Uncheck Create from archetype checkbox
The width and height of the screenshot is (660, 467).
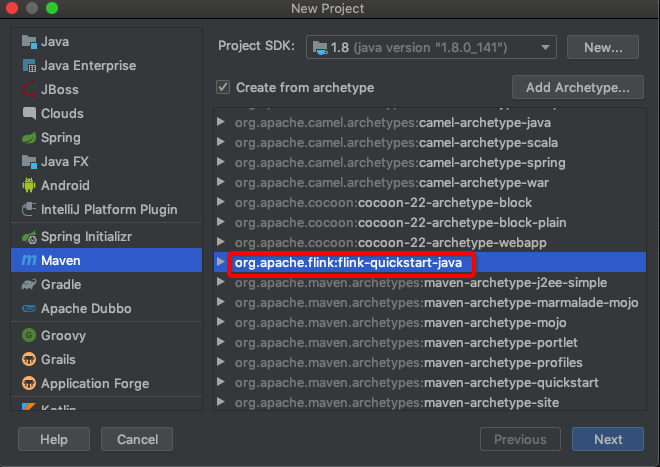click(223, 87)
